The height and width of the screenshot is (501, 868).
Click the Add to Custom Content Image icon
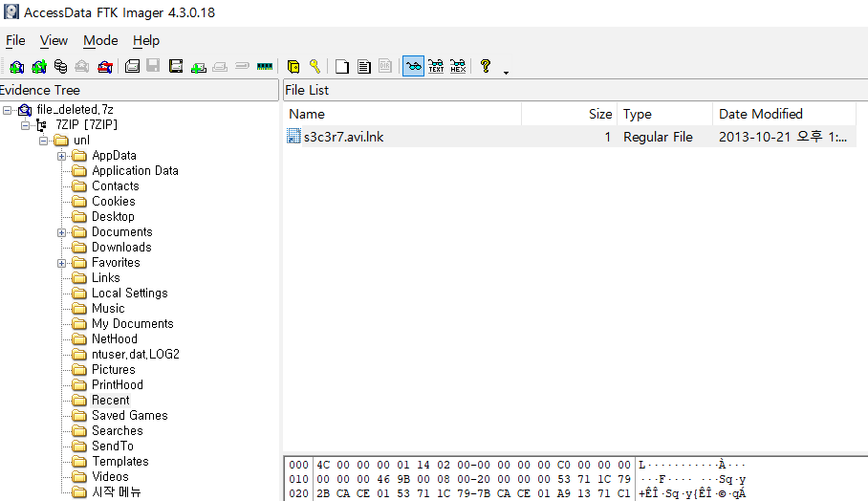coord(198,67)
